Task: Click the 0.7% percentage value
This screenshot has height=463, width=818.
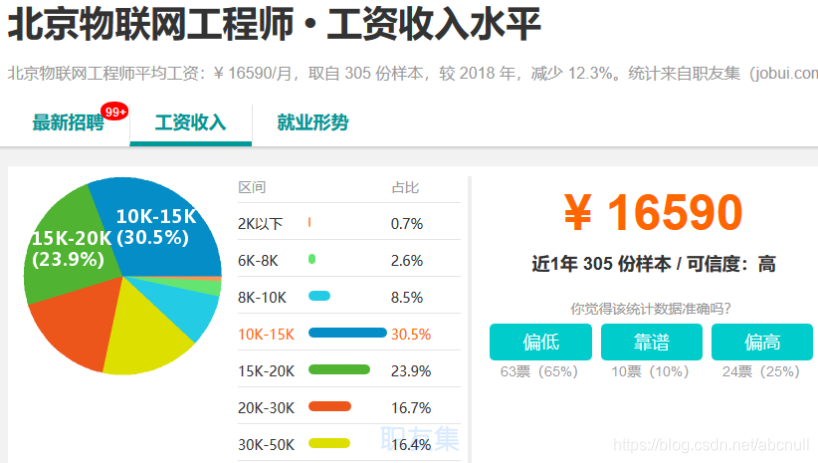Action: [407, 224]
